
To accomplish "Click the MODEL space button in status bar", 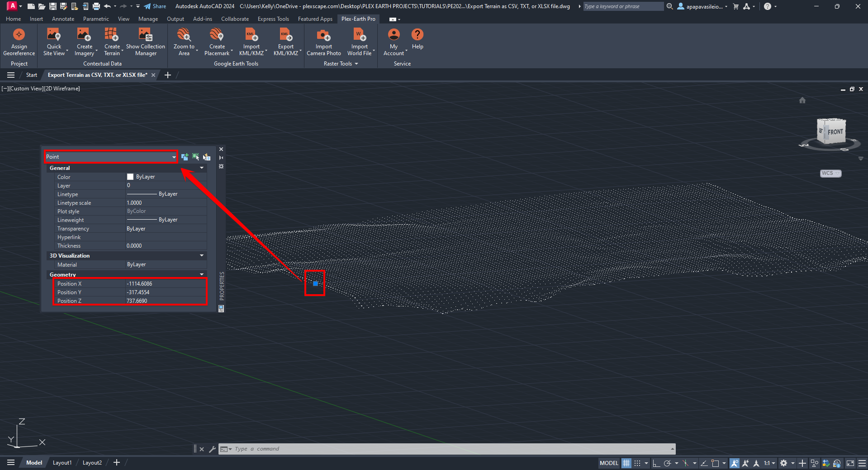I will pyautogui.click(x=609, y=463).
